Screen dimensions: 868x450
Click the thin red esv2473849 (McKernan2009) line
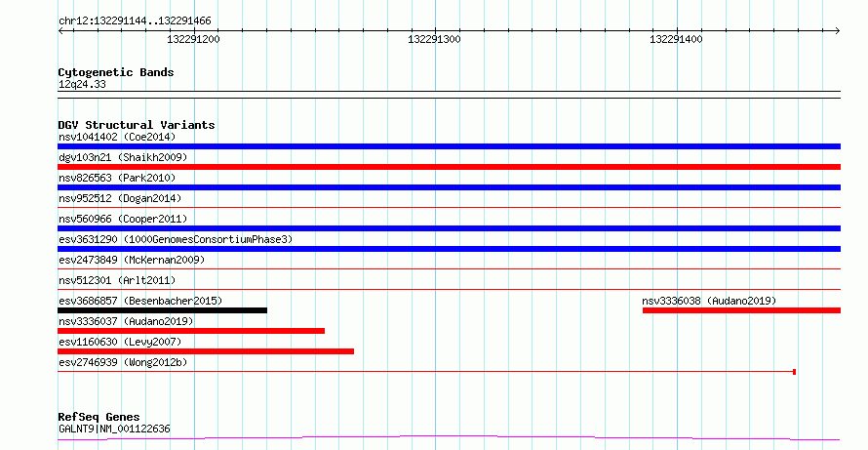pos(449,269)
